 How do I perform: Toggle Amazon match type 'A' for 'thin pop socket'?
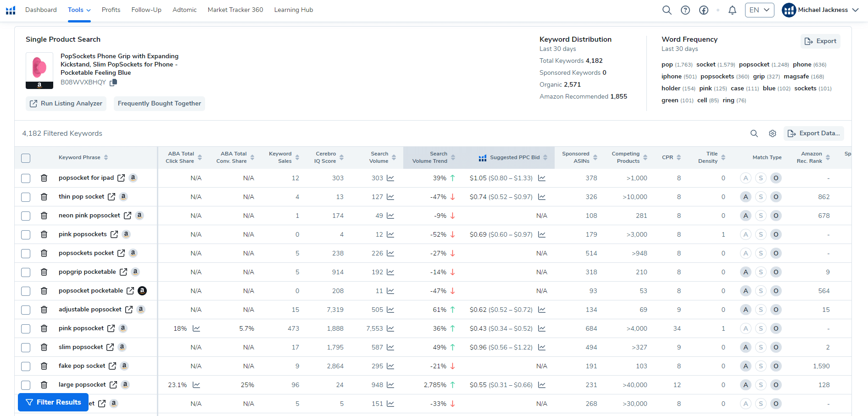pos(746,197)
